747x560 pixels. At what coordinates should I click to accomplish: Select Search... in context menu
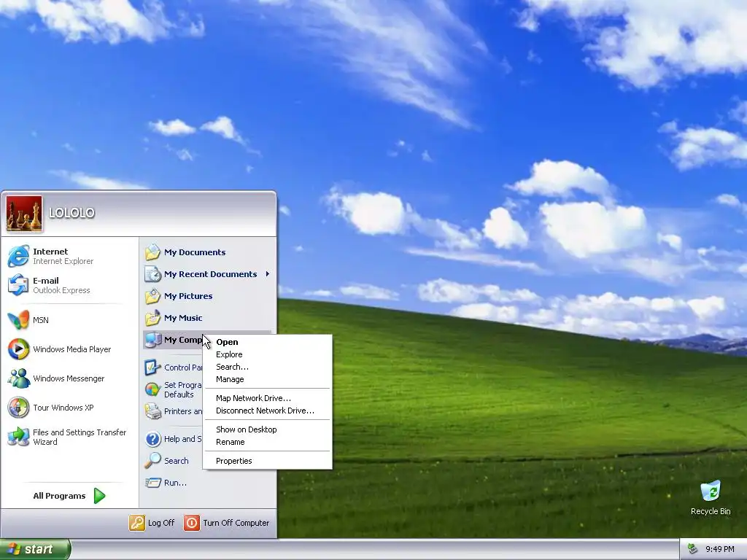[x=267, y=367]
